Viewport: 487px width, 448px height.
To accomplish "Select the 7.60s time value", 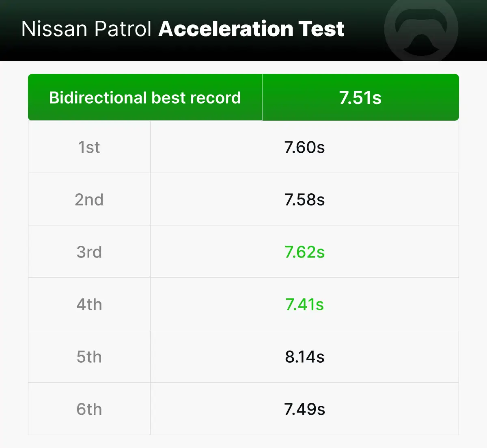I will (304, 147).
